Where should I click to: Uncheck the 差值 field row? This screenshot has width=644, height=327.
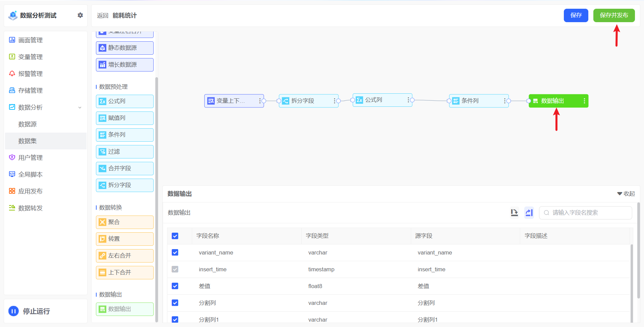point(175,286)
